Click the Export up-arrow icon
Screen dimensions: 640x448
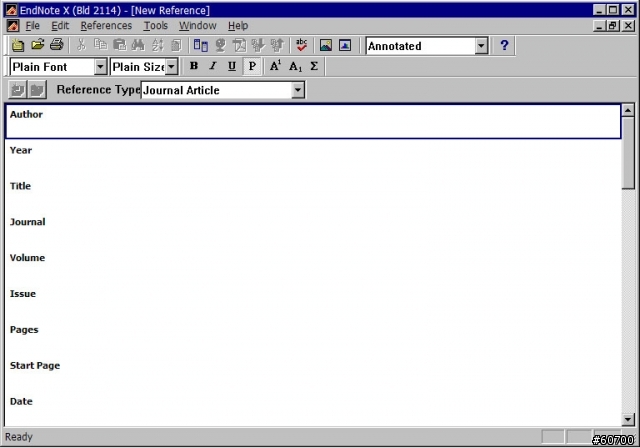tap(277, 45)
